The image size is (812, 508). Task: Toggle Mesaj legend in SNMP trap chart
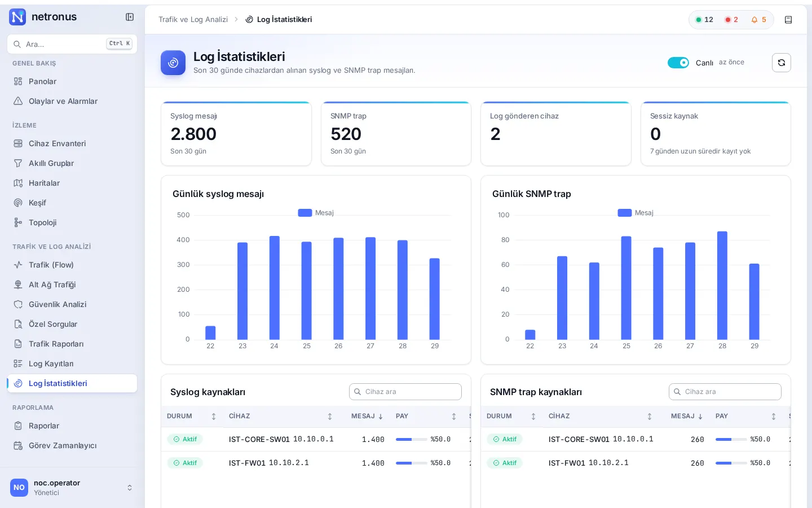tap(636, 213)
